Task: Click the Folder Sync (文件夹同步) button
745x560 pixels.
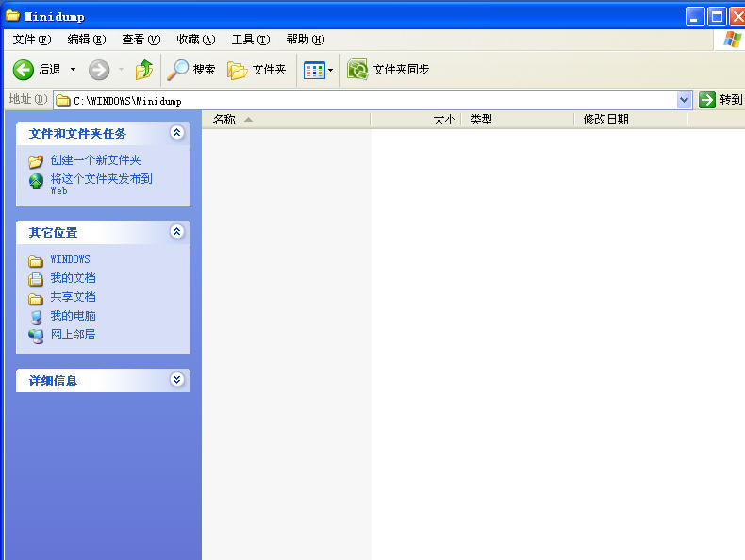Action: click(x=389, y=70)
